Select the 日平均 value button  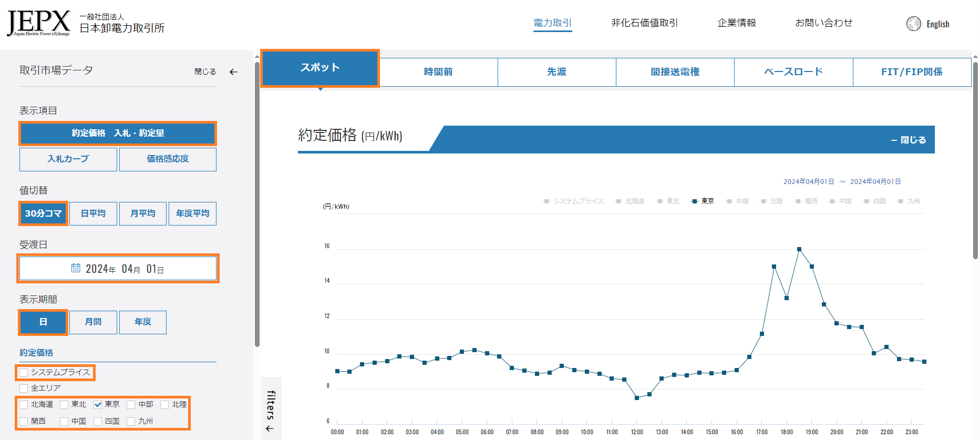coord(93,213)
